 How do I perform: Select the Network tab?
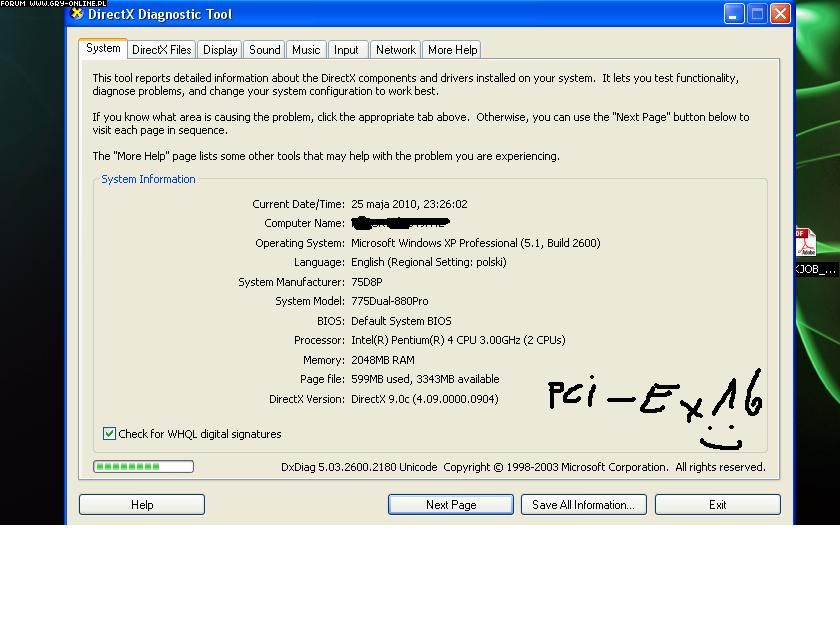point(395,50)
